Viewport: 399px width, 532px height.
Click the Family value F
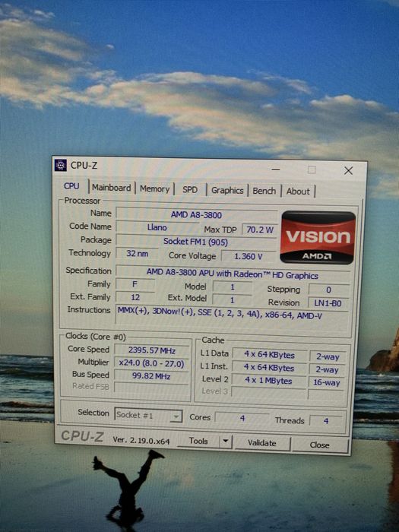click(135, 284)
